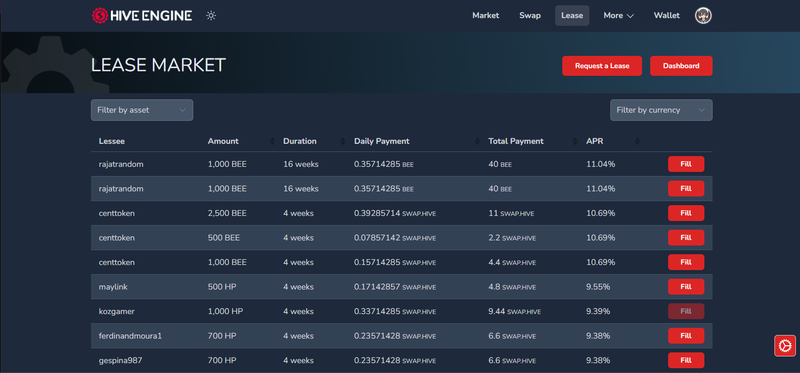The height and width of the screenshot is (373, 800).
Task: Click the red floating gear widget icon
Action: (785, 346)
